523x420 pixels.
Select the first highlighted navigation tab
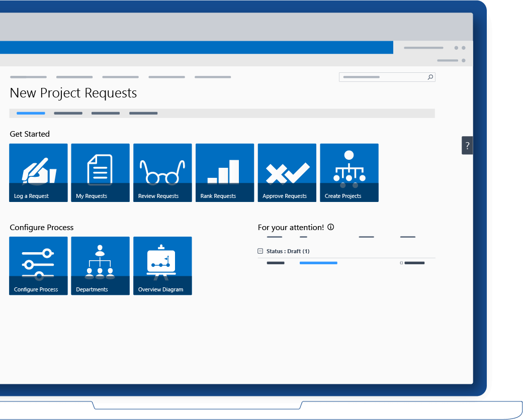[31, 113]
